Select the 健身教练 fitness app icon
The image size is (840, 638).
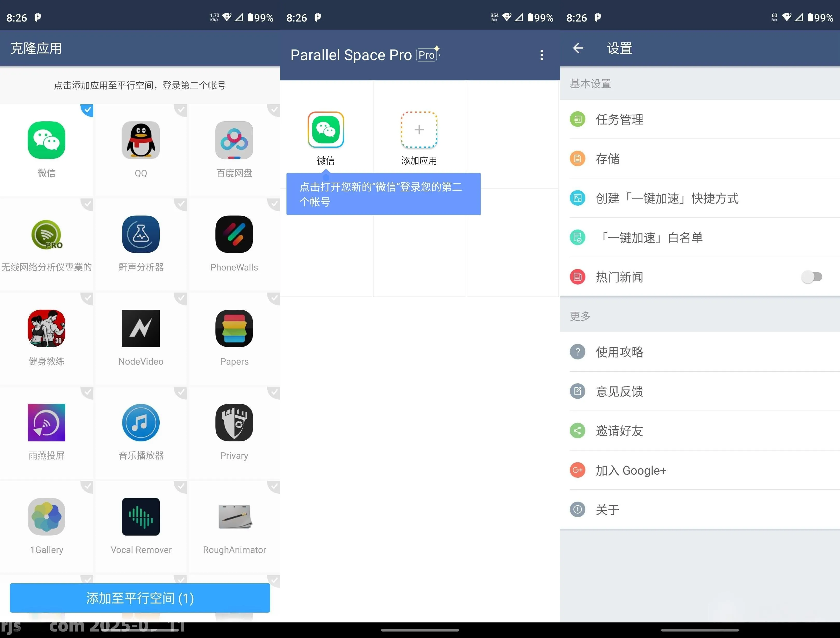(46, 328)
